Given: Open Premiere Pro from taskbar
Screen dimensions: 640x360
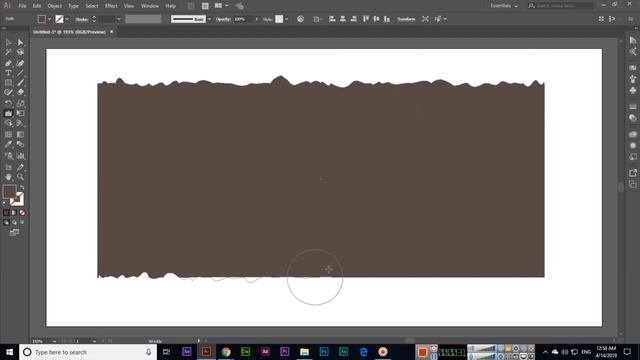Looking at the screenshot, I should 284,352.
